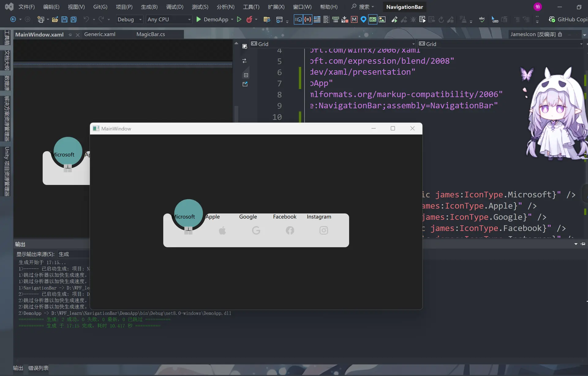Open the Debug configuration dropdown
The width and height of the screenshot is (588, 376).
[x=129, y=19]
